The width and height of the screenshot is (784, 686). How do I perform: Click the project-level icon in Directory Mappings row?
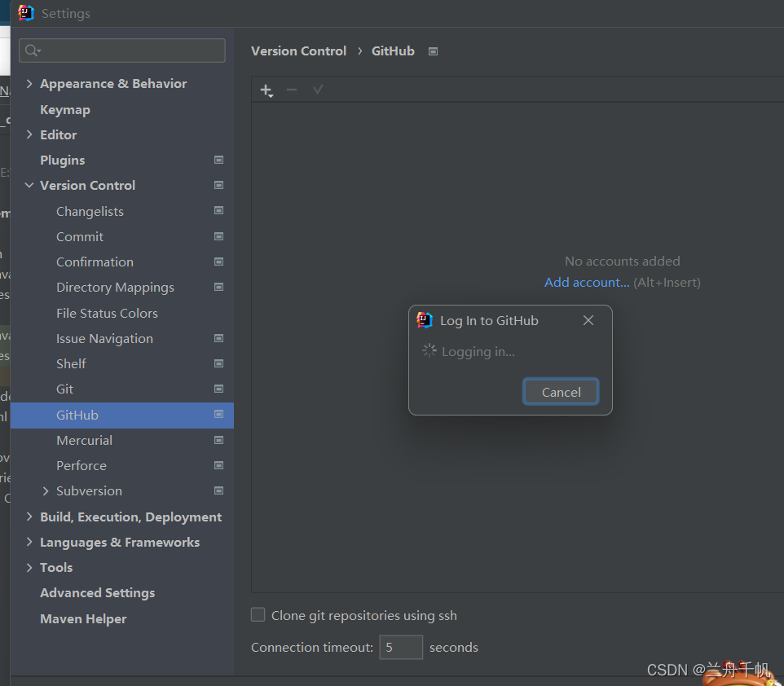pyautogui.click(x=218, y=288)
